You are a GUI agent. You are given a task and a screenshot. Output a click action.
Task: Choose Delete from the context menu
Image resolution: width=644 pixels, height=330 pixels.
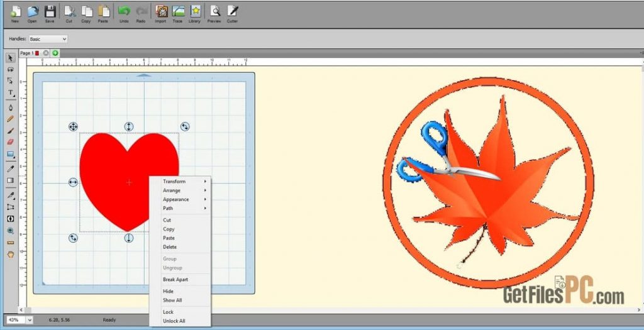click(x=180, y=247)
